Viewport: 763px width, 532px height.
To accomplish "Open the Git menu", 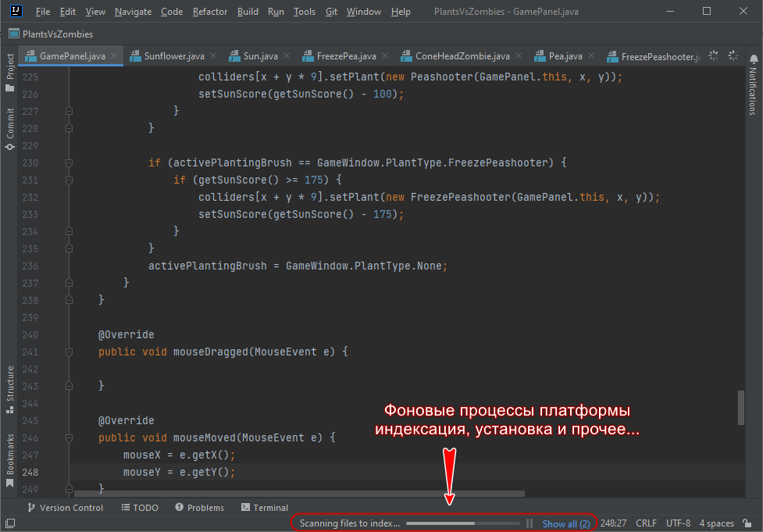I will [331, 12].
